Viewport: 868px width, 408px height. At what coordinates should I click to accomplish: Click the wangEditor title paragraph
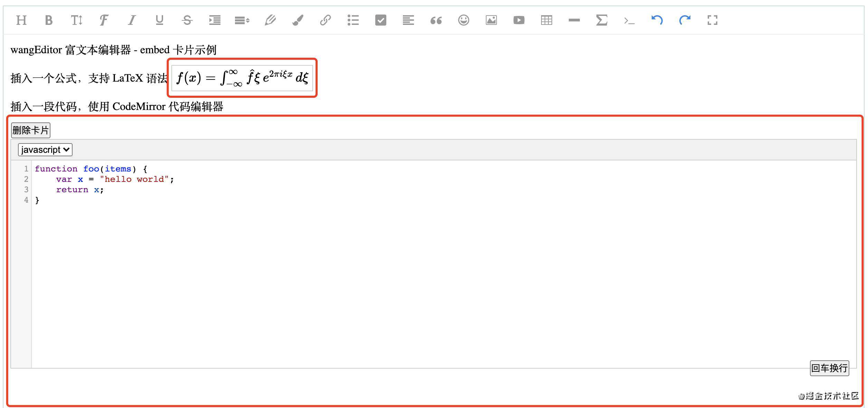113,50
